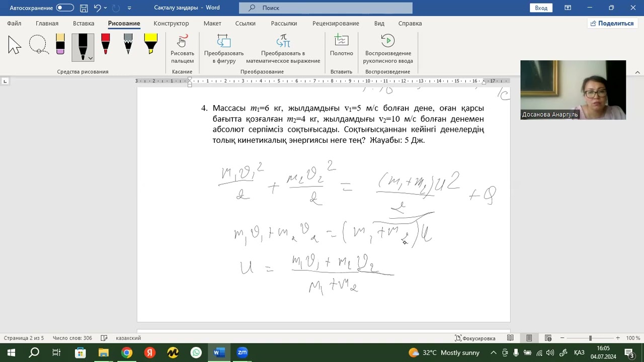Image resolution: width=644 pixels, height=362 pixels.
Task: Click the Save disk icon
Action: point(84,8)
